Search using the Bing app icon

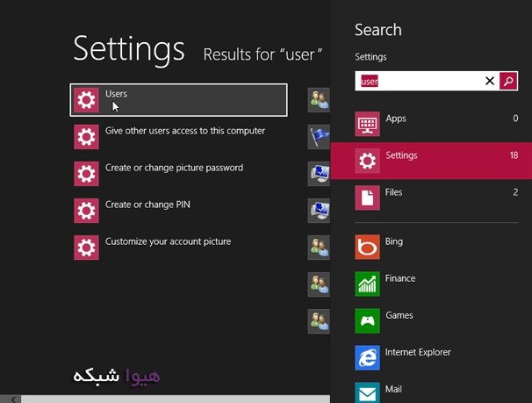[367, 247]
